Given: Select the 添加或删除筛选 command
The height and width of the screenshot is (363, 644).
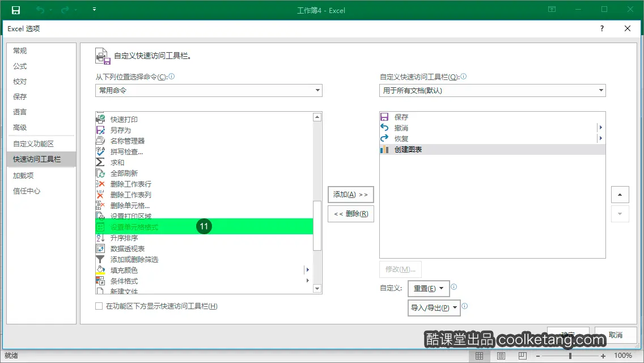Looking at the screenshot, I should [x=204, y=259].
